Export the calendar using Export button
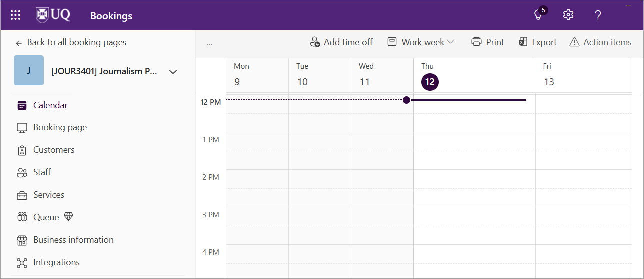The width and height of the screenshot is (644, 279). (x=538, y=42)
